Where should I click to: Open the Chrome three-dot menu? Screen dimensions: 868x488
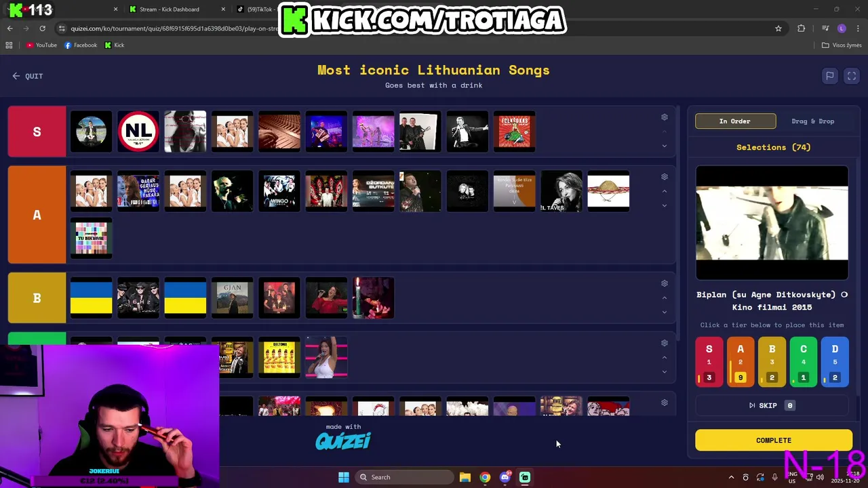859,28
